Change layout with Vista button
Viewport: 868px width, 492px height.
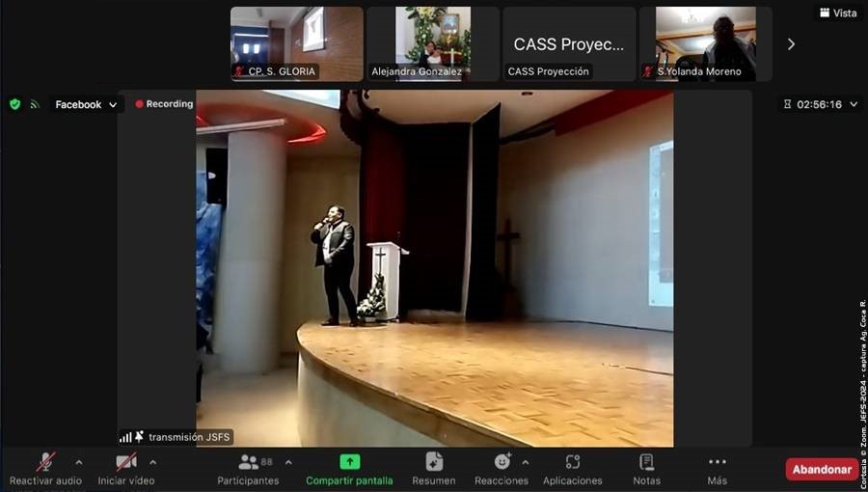pyautogui.click(x=838, y=13)
